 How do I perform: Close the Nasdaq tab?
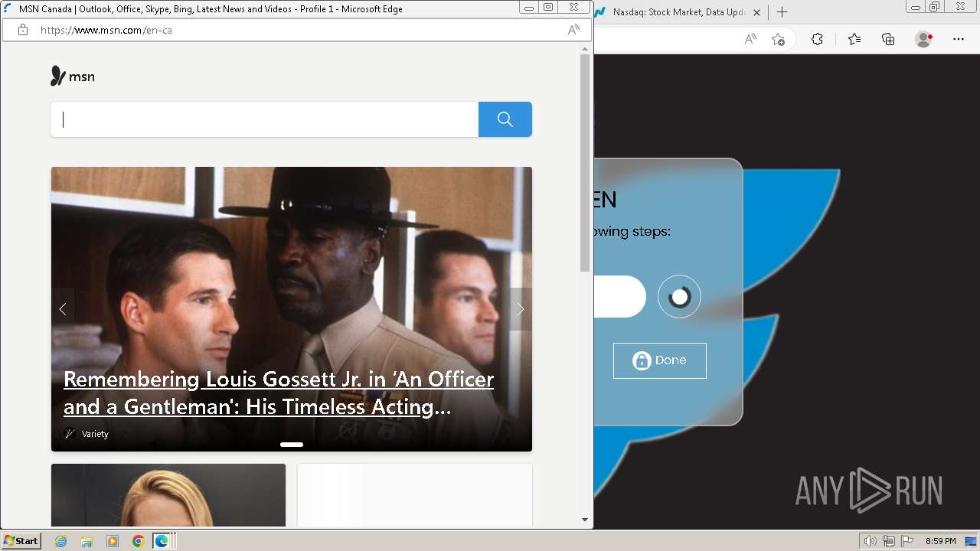click(757, 12)
